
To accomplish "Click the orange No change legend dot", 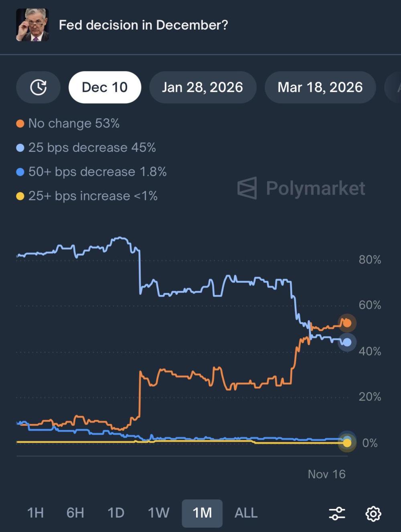I will coord(20,124).
